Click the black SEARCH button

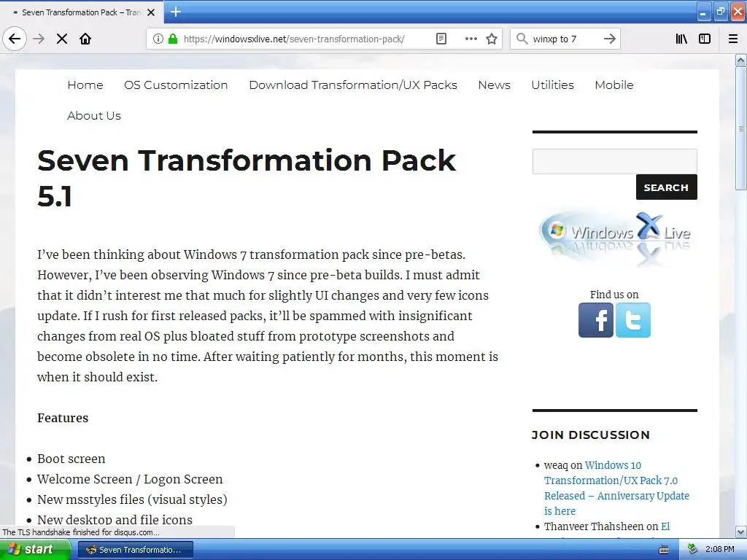pyautogui.click(x=667, y=187)
